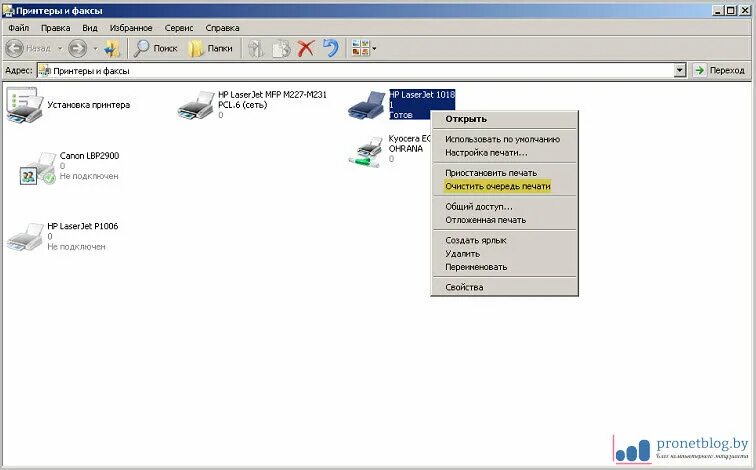The height and width of the screenshot is (470, 756).
Task: Click the Canon LBP2900 label text
Action: point(89,156)
